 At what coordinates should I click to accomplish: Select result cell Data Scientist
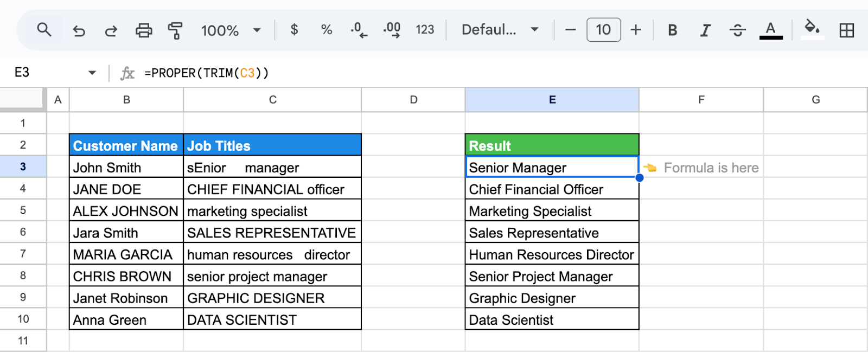[x=552, y=319]
